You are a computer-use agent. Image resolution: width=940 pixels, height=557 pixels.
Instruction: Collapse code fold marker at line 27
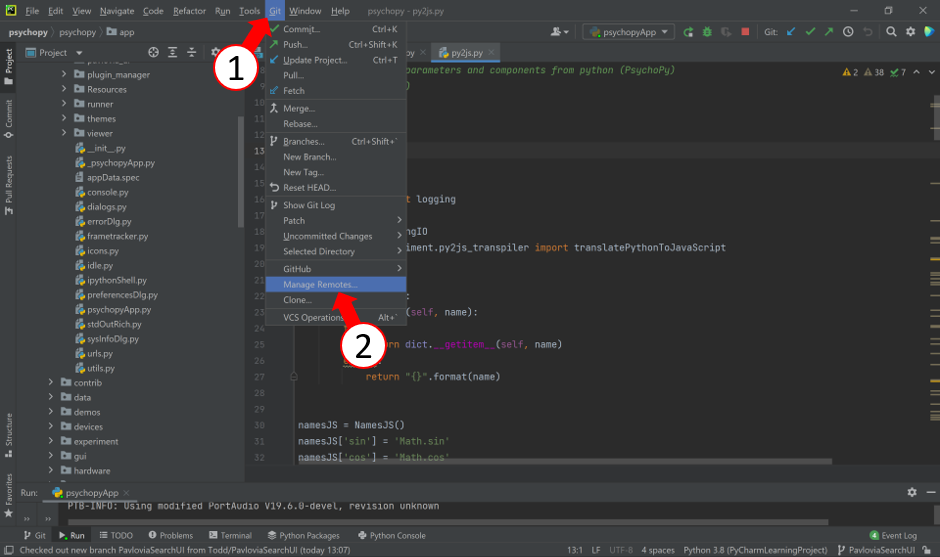pos(294,377)
